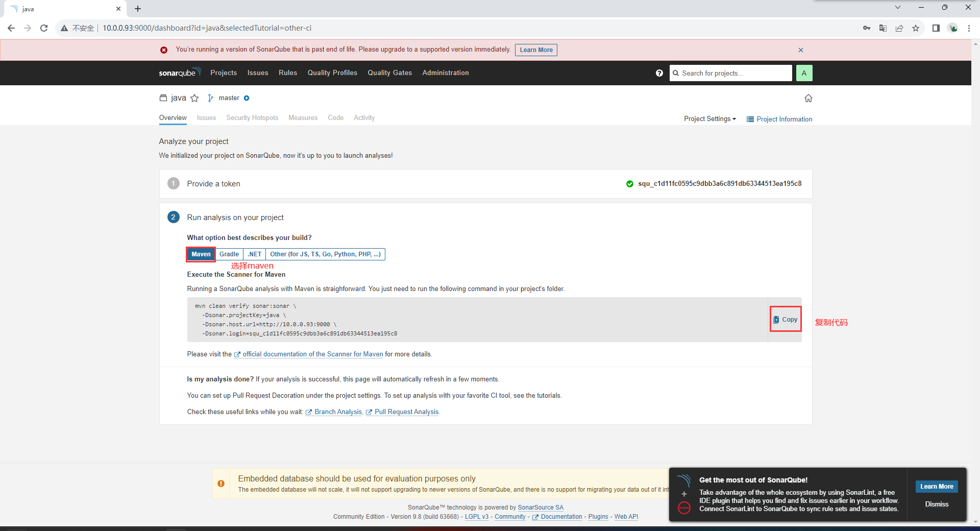This screenshot has height=531, width=980.
Task: Click the master branch name
Action: coord(229,98)
